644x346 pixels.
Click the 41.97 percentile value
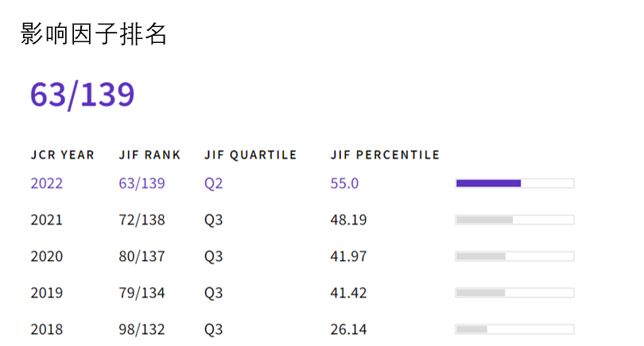(x=348, y=257)
